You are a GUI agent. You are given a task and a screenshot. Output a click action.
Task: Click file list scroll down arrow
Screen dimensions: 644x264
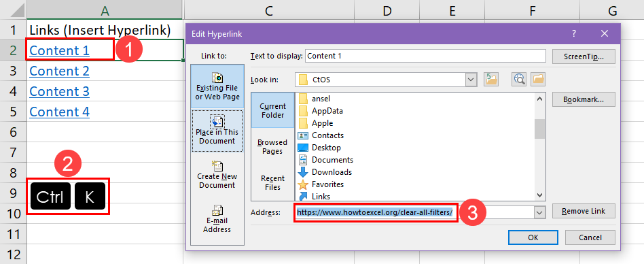(x=539, y=195)
